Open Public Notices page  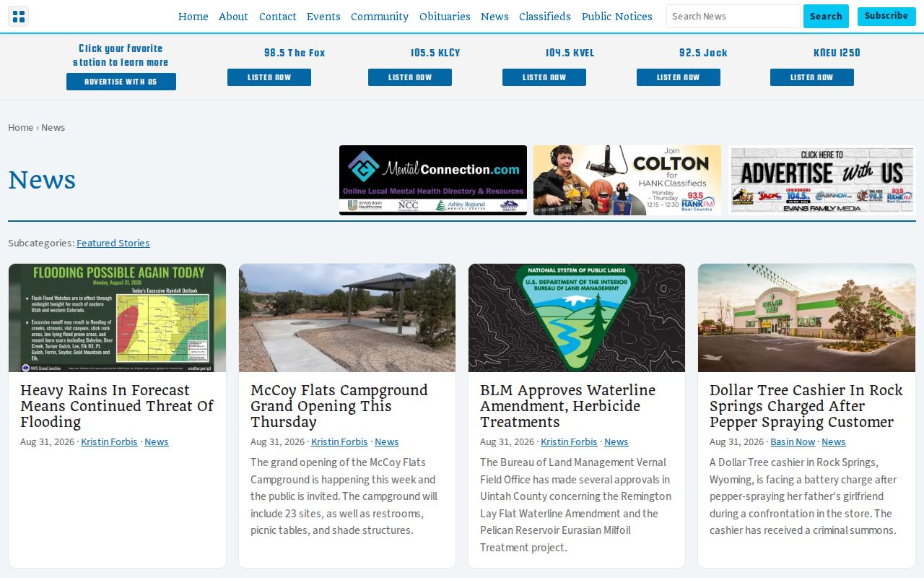617,17
